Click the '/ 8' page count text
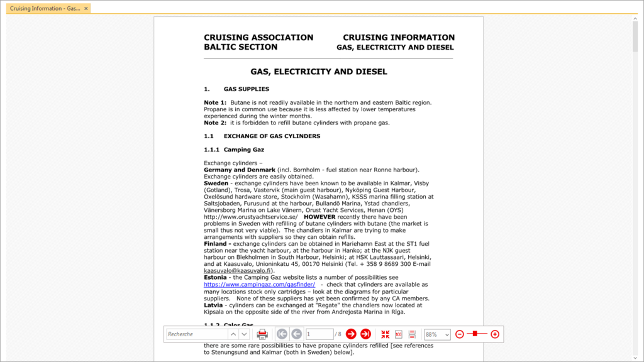644x362 pixels. 338,334
